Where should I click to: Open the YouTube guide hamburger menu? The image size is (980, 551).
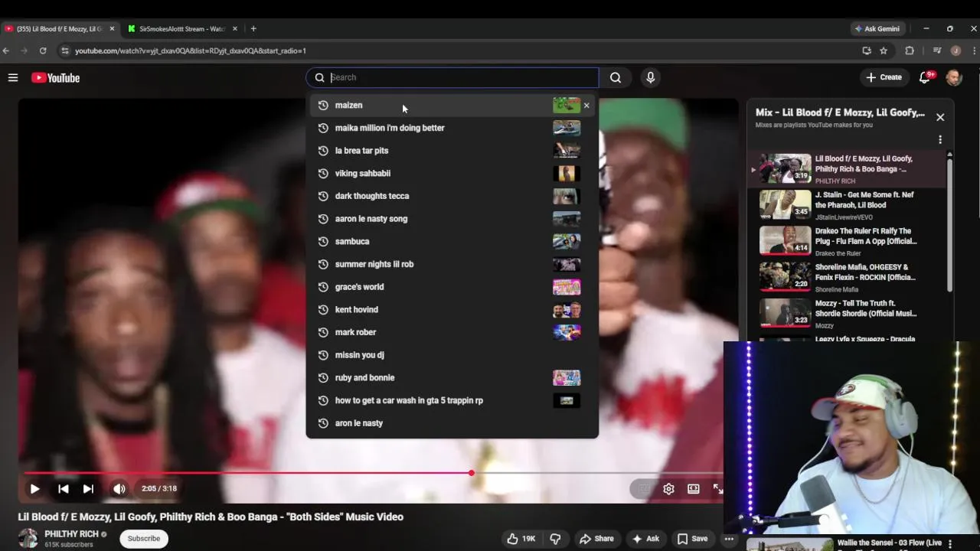(x=13, y=77)
